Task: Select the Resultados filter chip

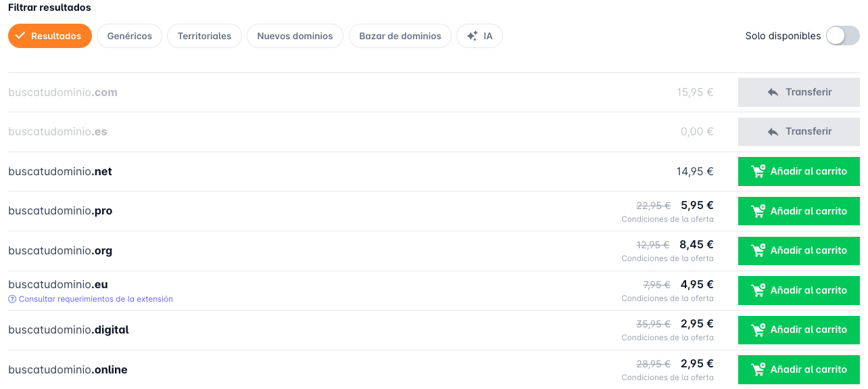Action: (x=49, y=36)
